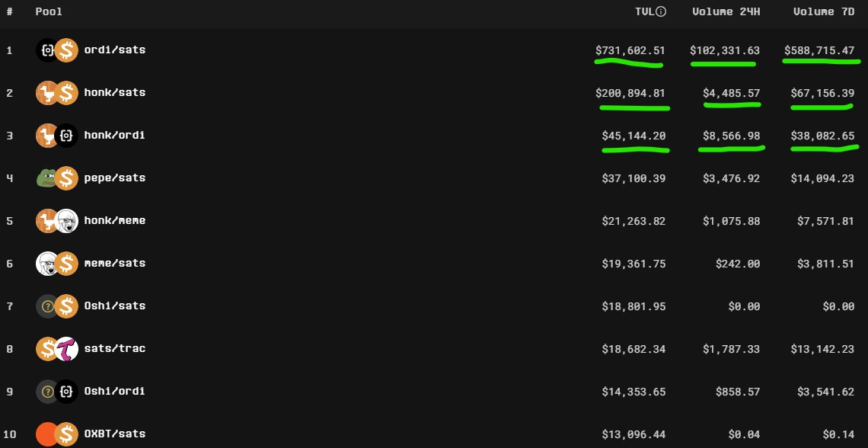The height and width of the screenshot is (448, 868).
Task: Click the honk/ordi pair icons in row 3
Action: [57, 135]
